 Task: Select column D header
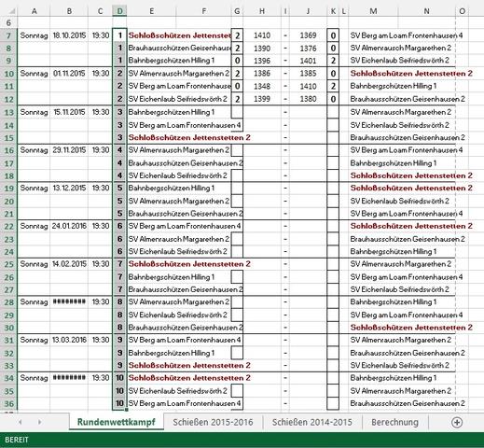pos(119,11)
